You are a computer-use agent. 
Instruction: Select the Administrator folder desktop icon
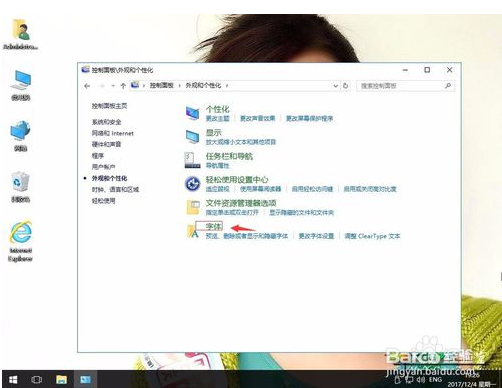coord(21,34)
